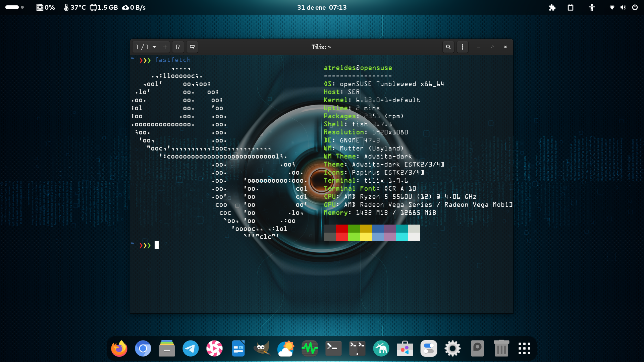Open the Files manager in the dock
Screen dimensions: 644x362
(x=167, y=349)
